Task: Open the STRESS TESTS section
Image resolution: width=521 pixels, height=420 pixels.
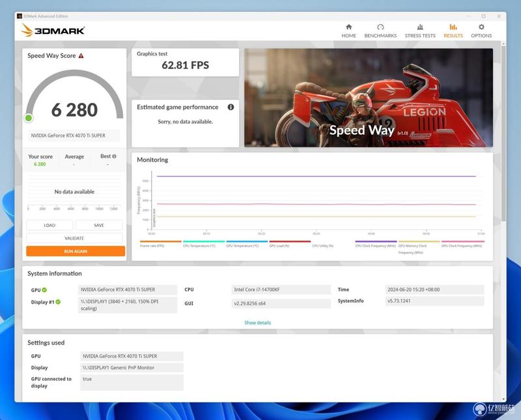Action: [x=420, y=31]
